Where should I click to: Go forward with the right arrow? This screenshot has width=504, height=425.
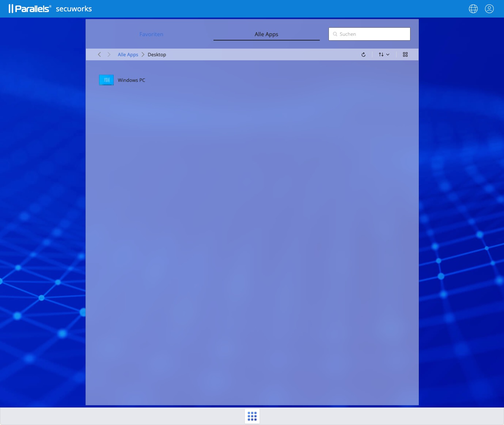(x=109, y=54)
